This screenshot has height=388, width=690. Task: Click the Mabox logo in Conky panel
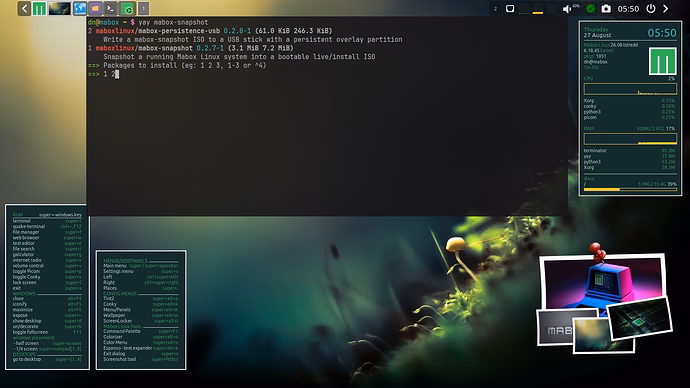[x=662, y=61]
